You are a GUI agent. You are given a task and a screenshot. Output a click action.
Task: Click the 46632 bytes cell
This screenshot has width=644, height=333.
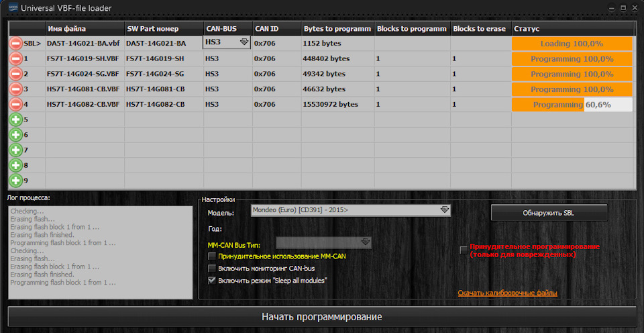pos(337,89)
